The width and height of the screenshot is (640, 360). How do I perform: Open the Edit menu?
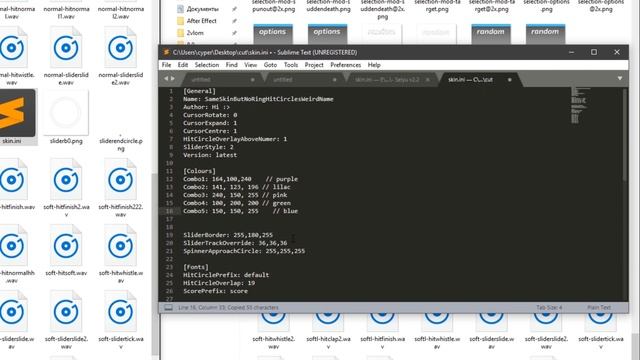tap(183, 65)
